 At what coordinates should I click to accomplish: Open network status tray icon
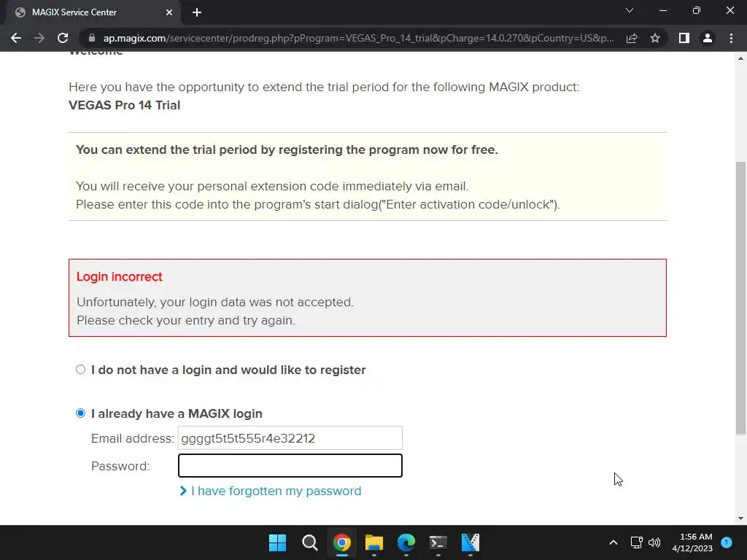pyautogui.click(x=636, y=542)
